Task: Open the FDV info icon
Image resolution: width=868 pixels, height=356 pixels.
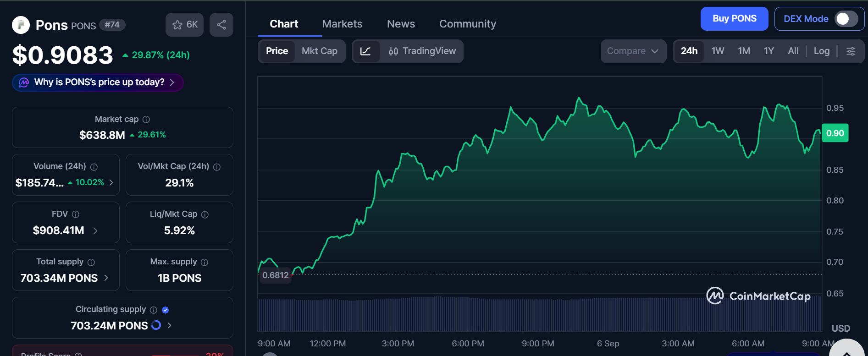Action: click(x=76, y=214)
